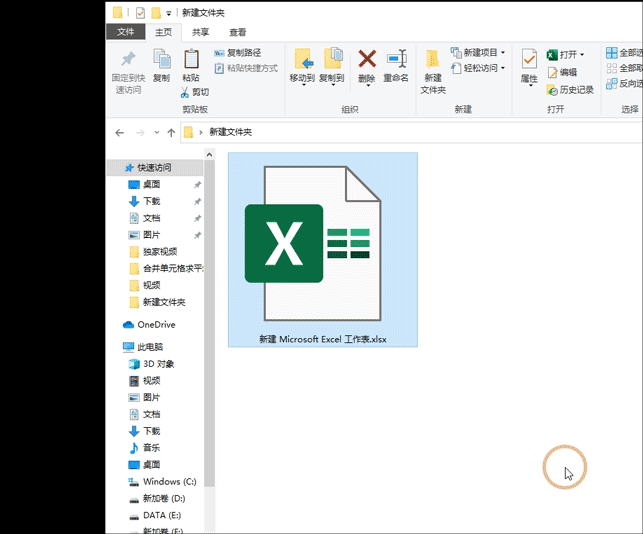Click the Forward navigation arrow

click(x=140, y=132)
